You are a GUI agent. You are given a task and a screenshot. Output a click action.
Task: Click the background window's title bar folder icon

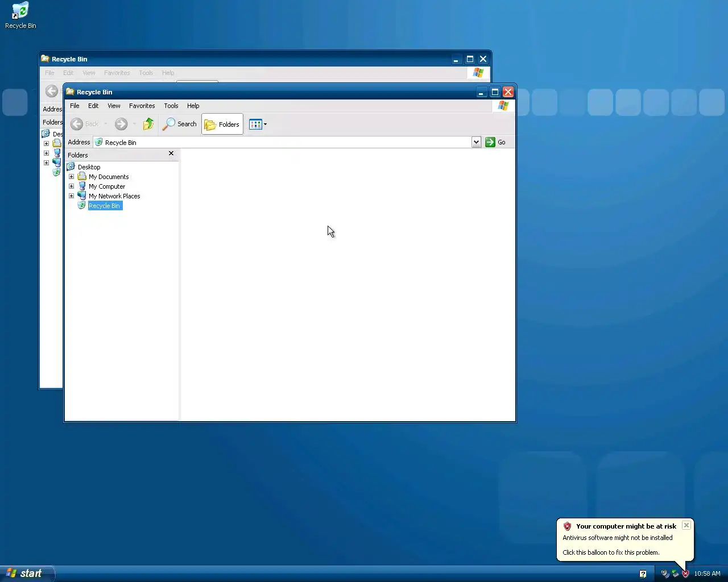tap(45, 59)
